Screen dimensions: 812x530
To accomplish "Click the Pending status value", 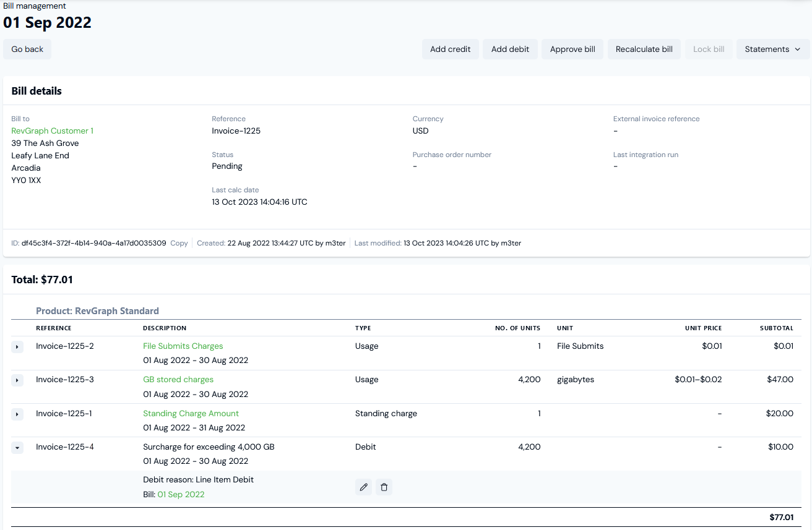I will click(227, 166).
